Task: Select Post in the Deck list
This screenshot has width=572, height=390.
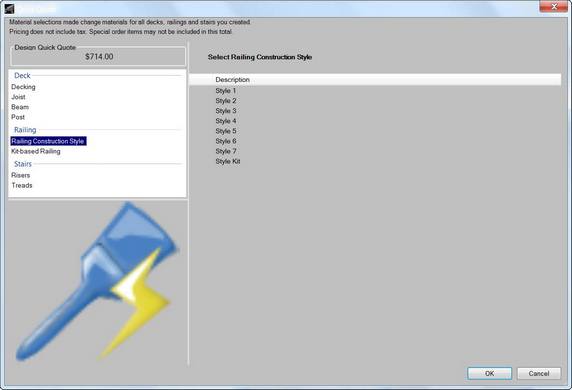Action: click(18, 117)
